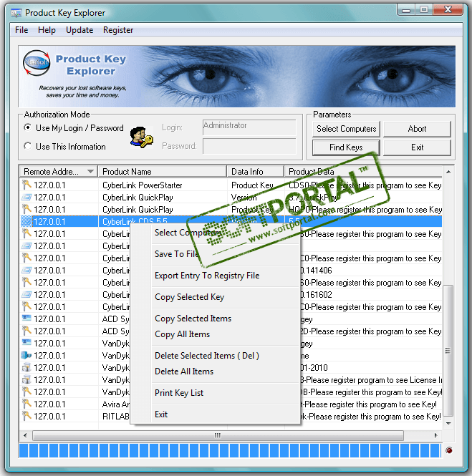Image resolution: width=472 pixels, height=476 pixels.
Task: Sort by the Data Info column header
Action: (255, 172)
